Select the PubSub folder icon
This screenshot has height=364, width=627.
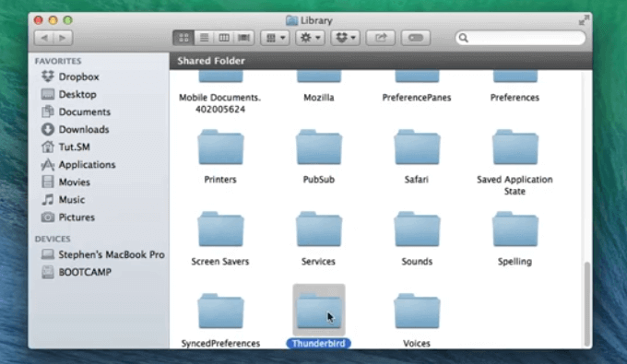[x=319, y=147]
